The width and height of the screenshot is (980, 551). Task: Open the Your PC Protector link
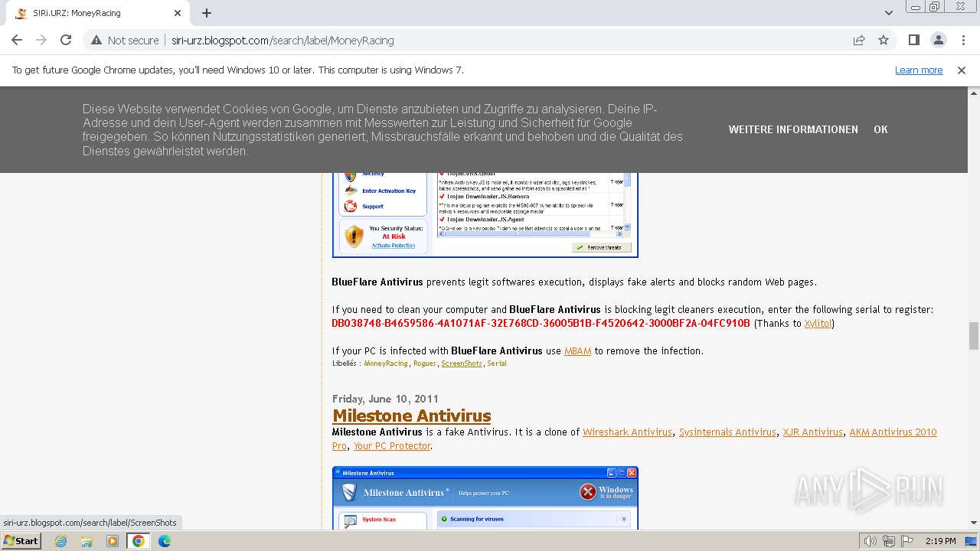click(x=392, y=446)
